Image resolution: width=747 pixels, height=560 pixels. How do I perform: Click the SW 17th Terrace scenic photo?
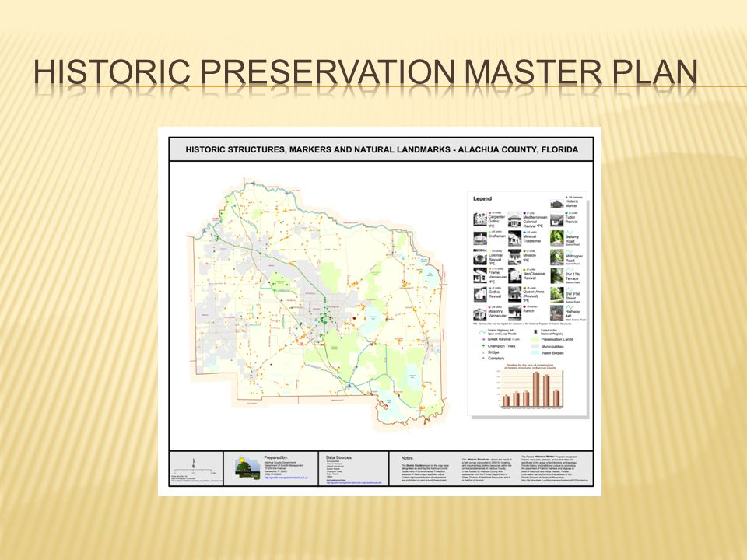[557, 275]
